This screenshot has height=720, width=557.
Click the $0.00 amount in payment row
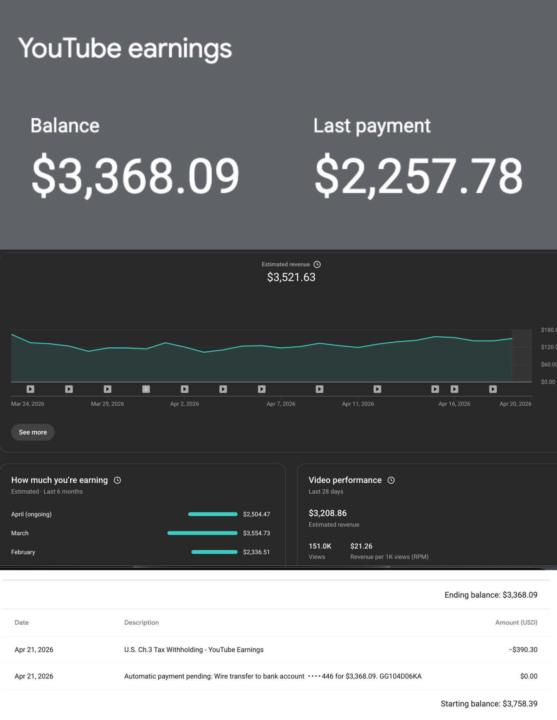[529, 676]
